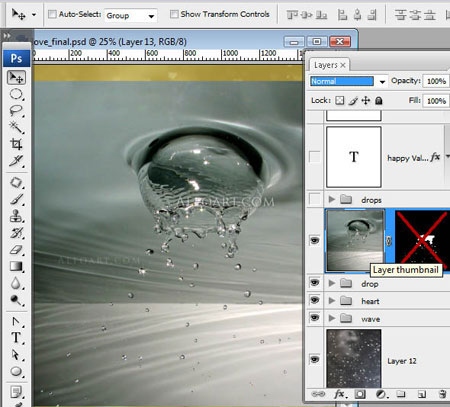Select the Eraser tool
450x407 pixels.
tap(16, 250)
